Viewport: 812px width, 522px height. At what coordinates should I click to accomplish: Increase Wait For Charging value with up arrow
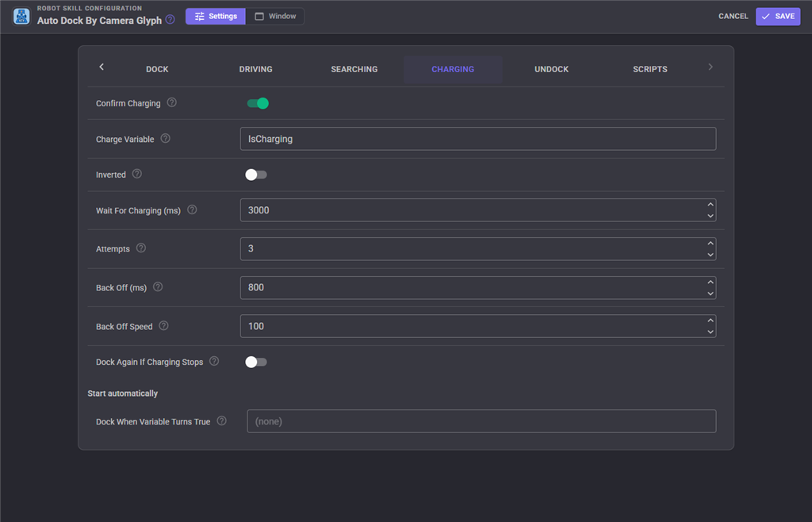coord(710,205)
